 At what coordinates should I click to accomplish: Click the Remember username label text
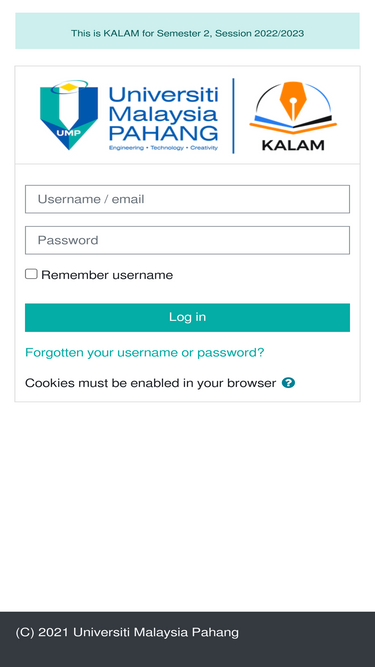pyautogui.click(x=107, y=275)
